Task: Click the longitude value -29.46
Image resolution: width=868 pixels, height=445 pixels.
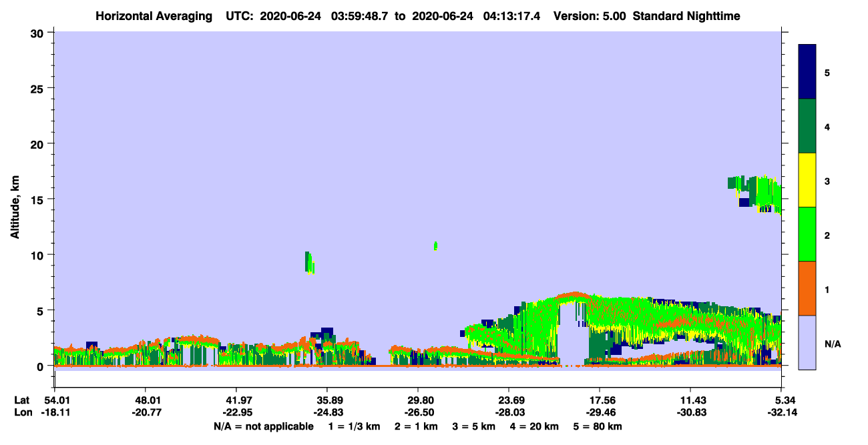Action: [600, 412]
